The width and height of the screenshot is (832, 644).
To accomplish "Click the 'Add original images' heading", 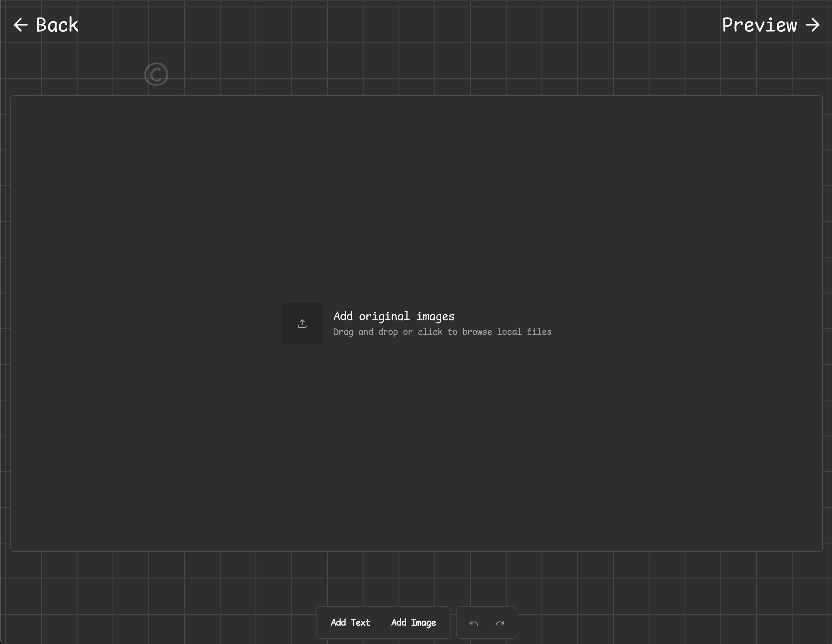I will click(x=394, y=316).
